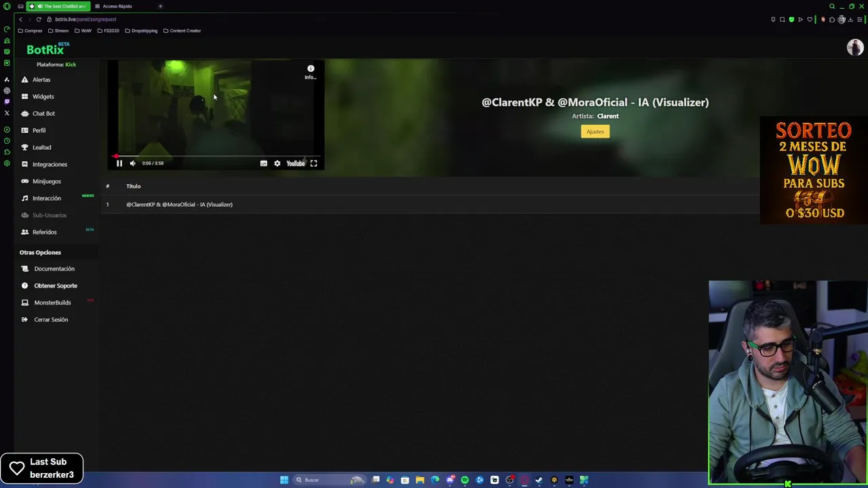Open Microsoft Edge from taskbar
This screenshot has height=488, width=868.
tap(435, 480)
